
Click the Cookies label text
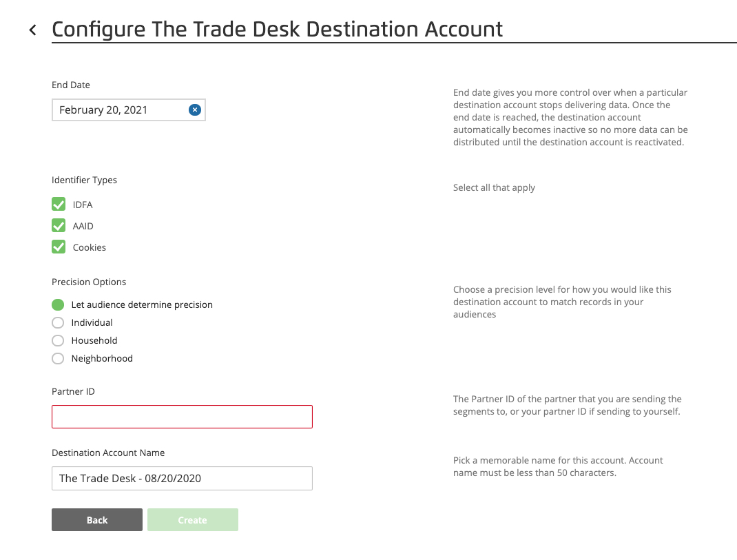90,247
